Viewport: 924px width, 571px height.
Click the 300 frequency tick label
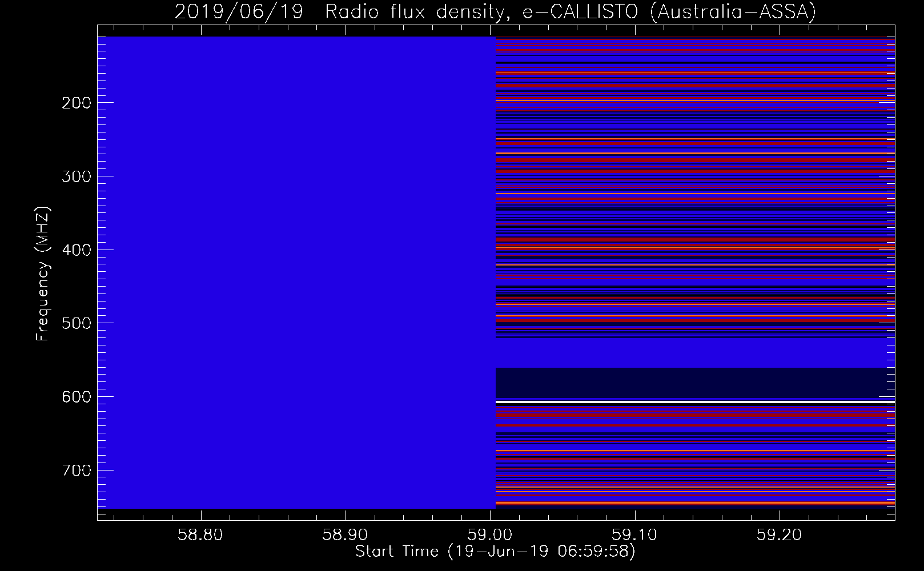point(77,176)
